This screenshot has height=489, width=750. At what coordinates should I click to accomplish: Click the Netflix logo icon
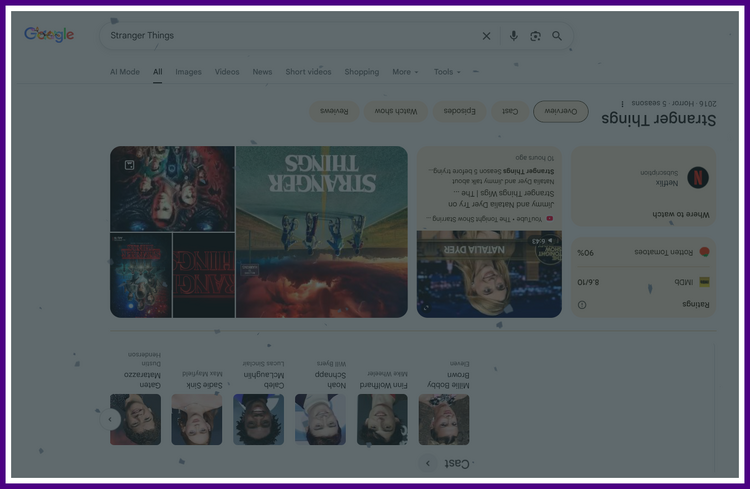click(x=698, y=178)
